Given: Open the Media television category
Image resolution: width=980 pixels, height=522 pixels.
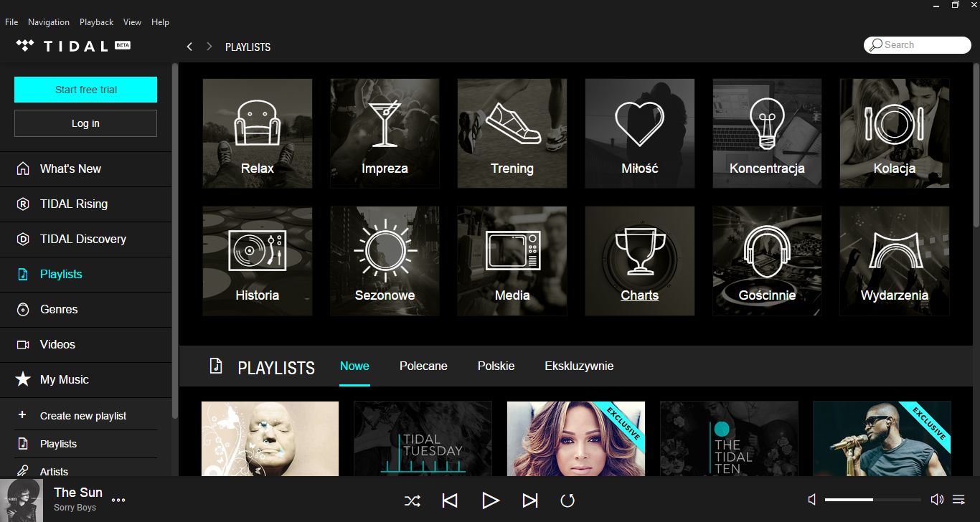Looking at the screenshot, I should click(x=512, y=261).
